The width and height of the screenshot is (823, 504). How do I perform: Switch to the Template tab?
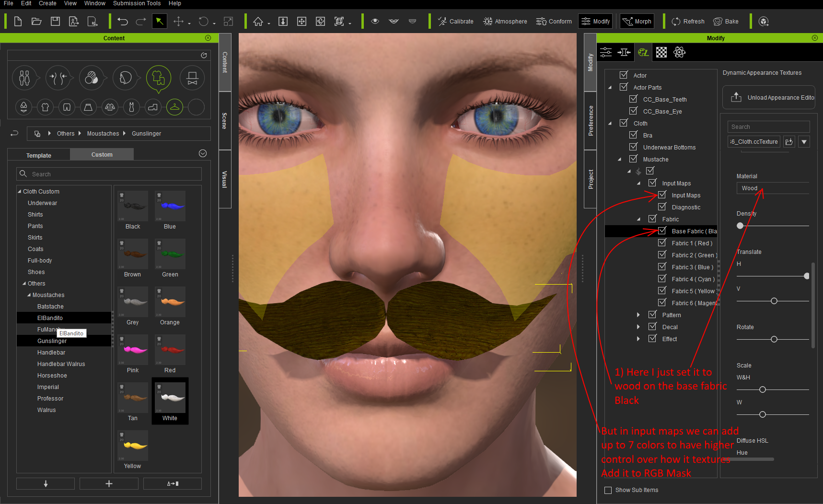tap(39, 155)
